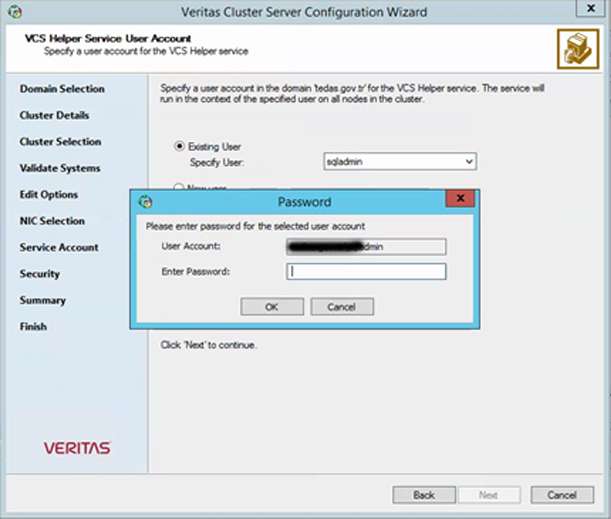This screenshot has width=611, height=519.
Task: Click the 'Click Next to continue' text
Action: [x=208, y=345]
